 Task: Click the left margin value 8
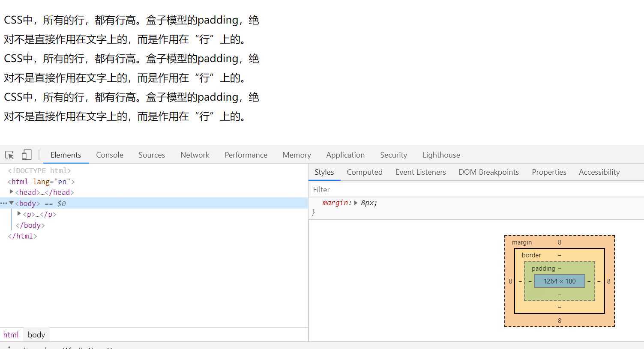click(x=510, y=281)
